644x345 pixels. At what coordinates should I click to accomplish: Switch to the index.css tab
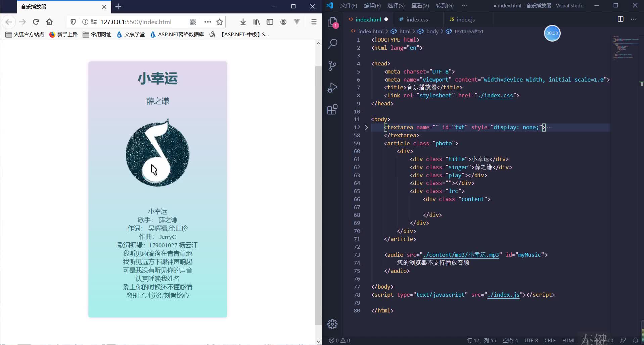417,19
